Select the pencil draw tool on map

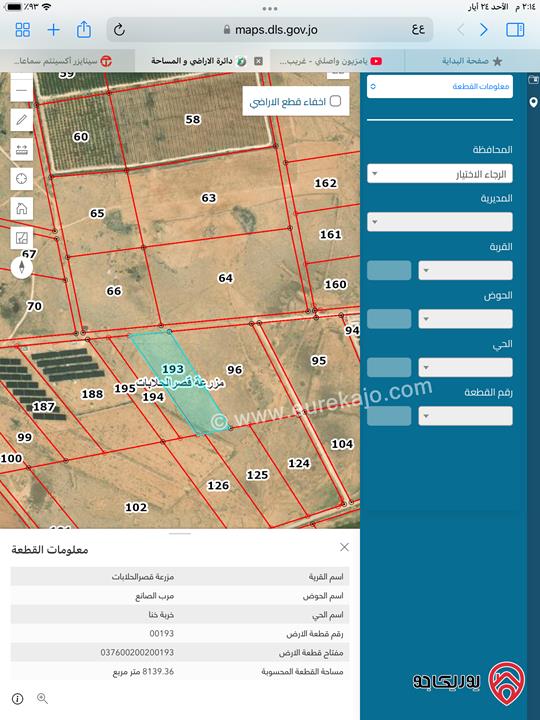pyautogui.click(x=22, y=120)
